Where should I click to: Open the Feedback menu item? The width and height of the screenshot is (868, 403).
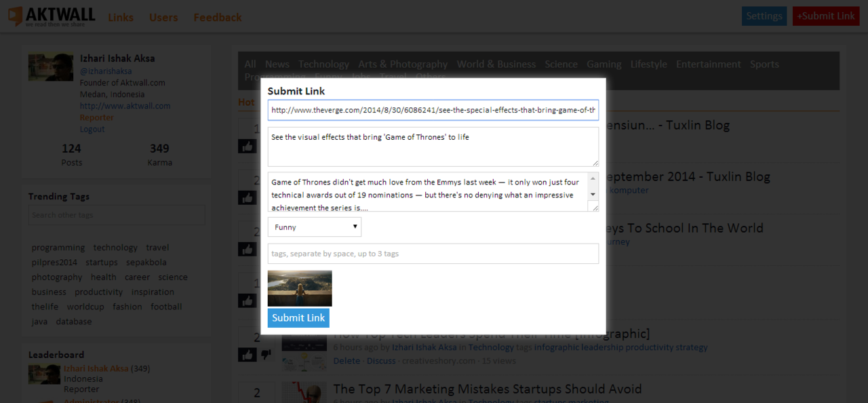coord(218,18)
